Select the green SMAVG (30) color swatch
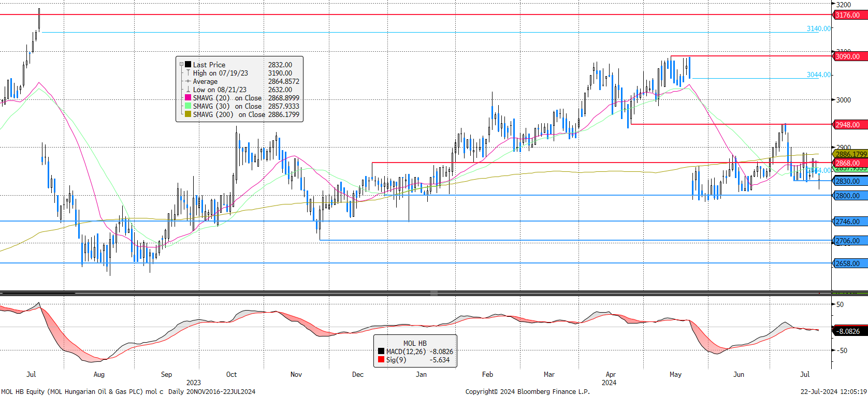 coord(188,106)
